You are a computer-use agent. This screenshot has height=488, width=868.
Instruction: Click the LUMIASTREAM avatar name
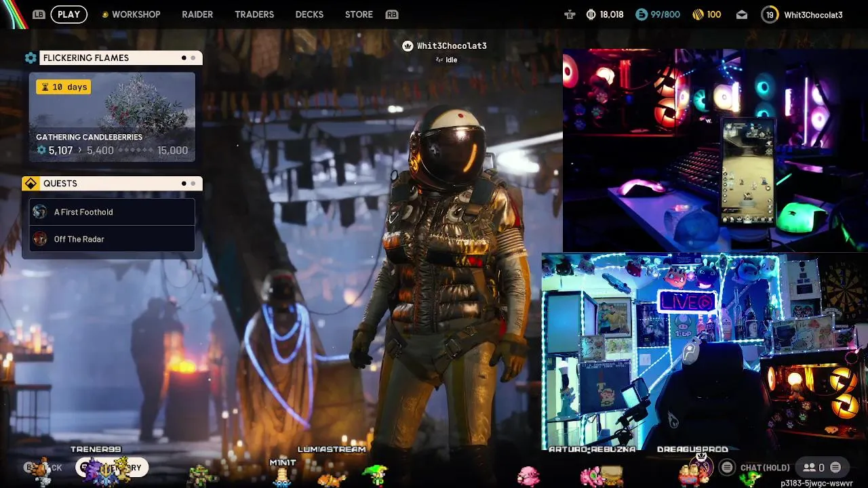pos(332,449)
